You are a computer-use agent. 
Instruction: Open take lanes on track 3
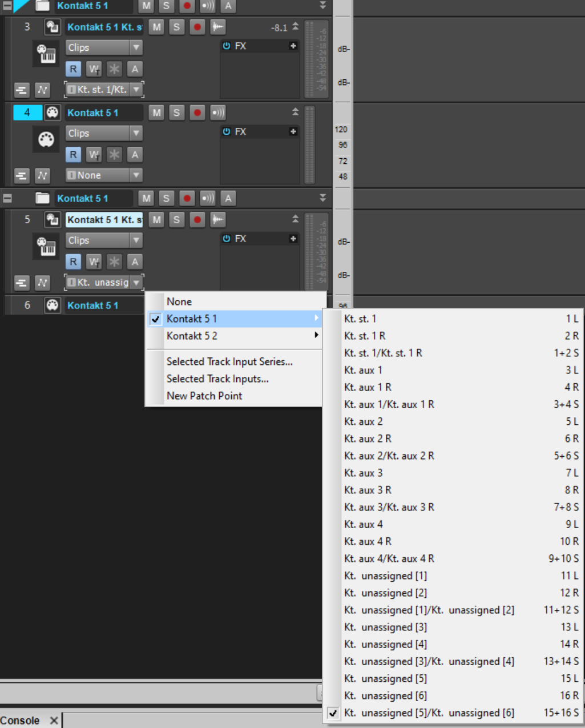point(21,90)
